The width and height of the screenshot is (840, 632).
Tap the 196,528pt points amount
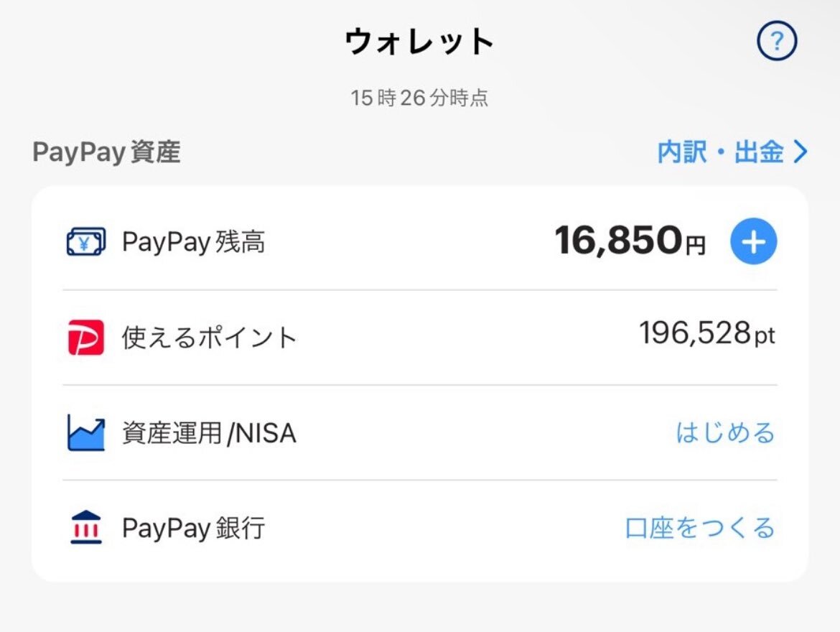click(x=707, y=333)
